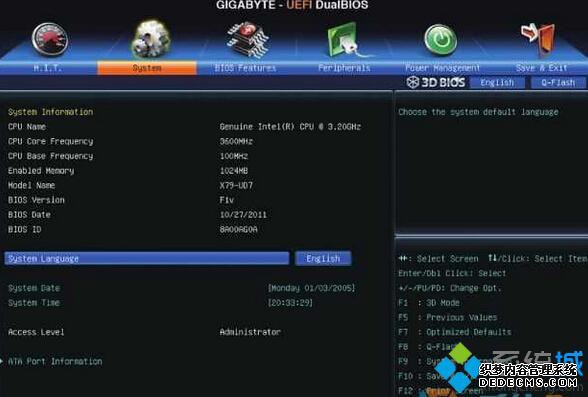Switch to the BIOS Features tab
The image size is (588, 397).
[x=245, y=68]
